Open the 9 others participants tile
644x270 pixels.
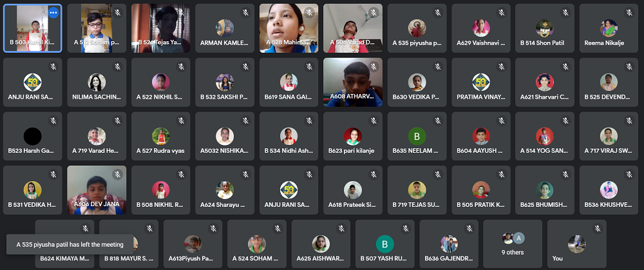point(513,244)
